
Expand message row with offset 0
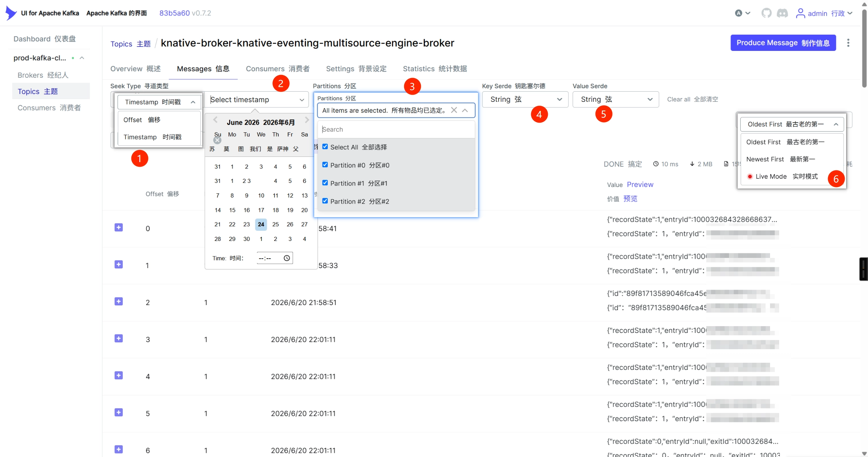[x=119, y=227]
